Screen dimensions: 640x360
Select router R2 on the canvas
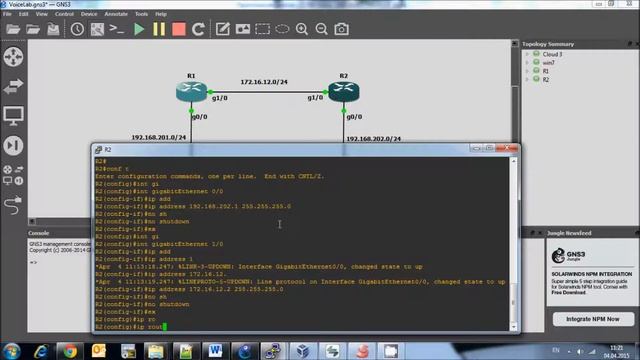[x=344, y=91]
